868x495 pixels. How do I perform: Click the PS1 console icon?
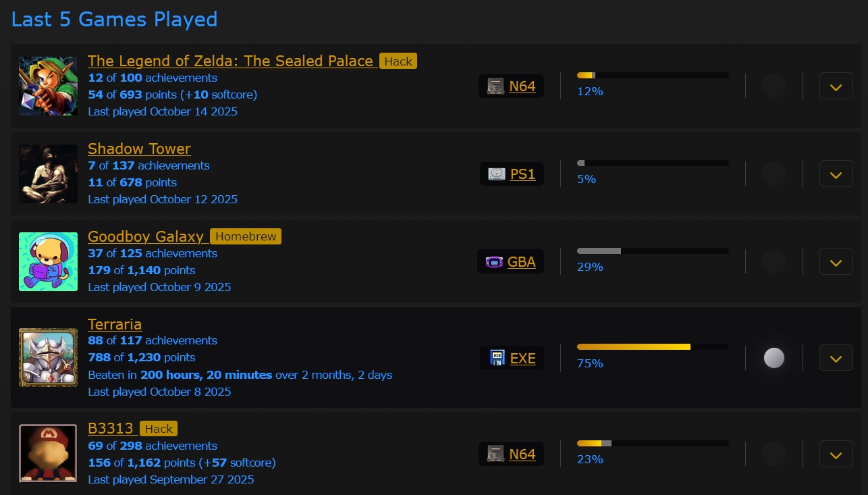(496, 174)
